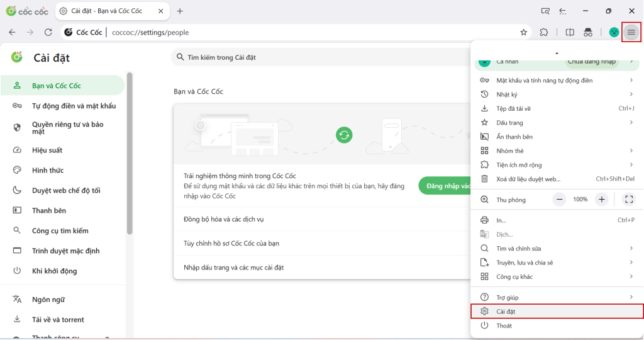
Task: Open Tệp đã tải về from menu
Action: point(557,108)
